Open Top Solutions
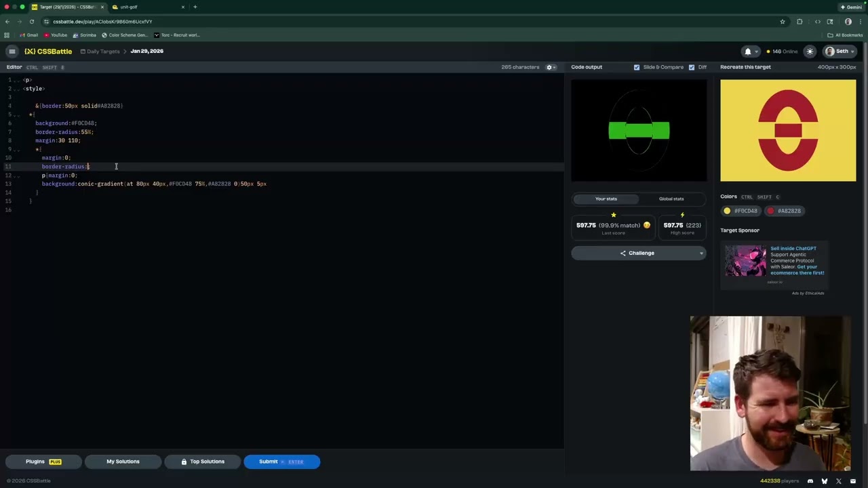The width and height of the screenshot is (868, 488). (x=202, y=462)
